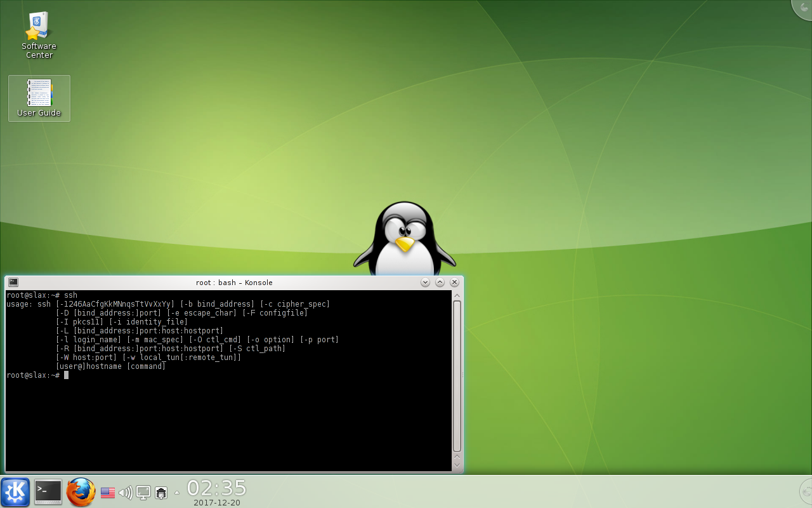Click the 'root@slax:~# ssh' command line
Image resolution: width=812 pixels, height=508 pixels.
[x=42, y=295]
